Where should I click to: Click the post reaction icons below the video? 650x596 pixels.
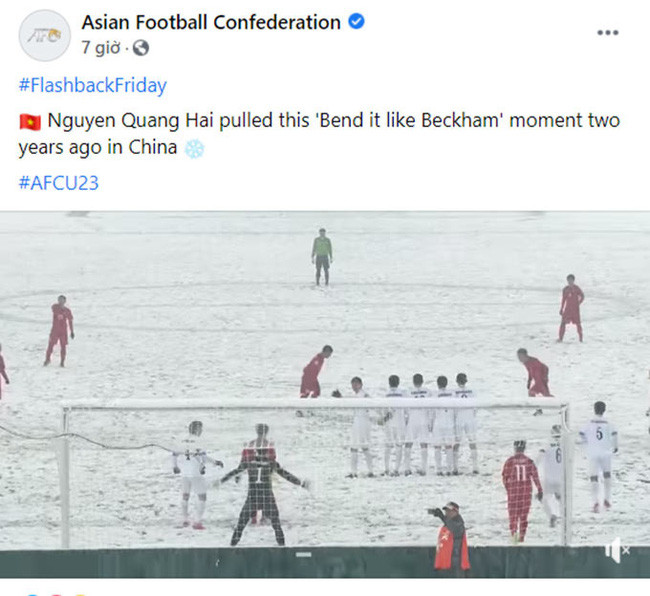pos(50,592)
